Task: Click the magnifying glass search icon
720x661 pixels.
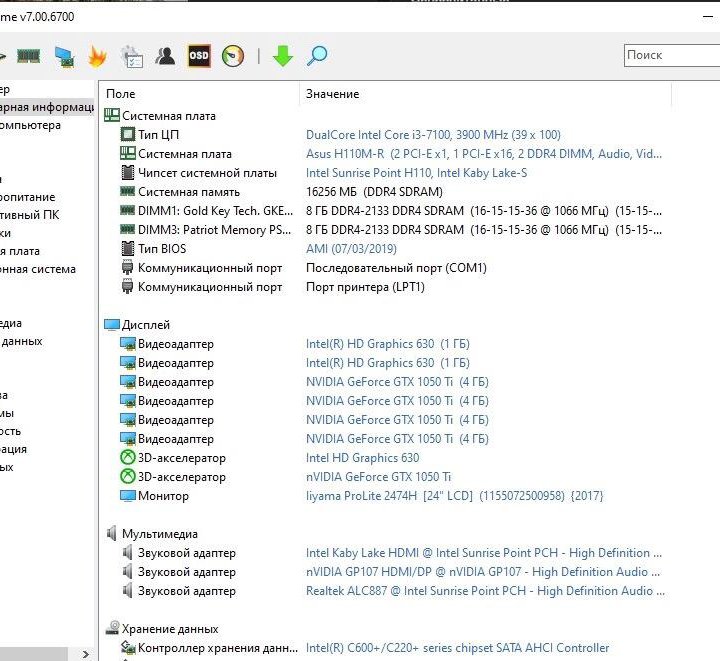Action: (317, 56)
